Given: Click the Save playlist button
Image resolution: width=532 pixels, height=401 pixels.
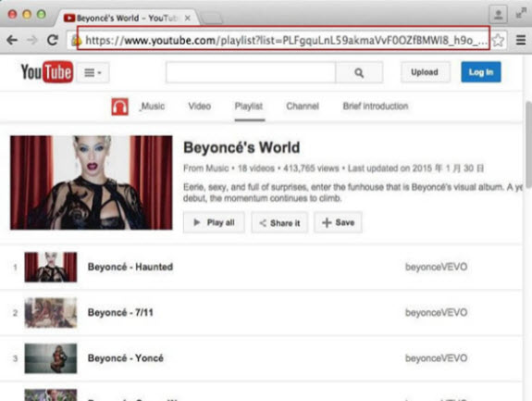Looking at the screenshot, I should [x=338, y=223].
